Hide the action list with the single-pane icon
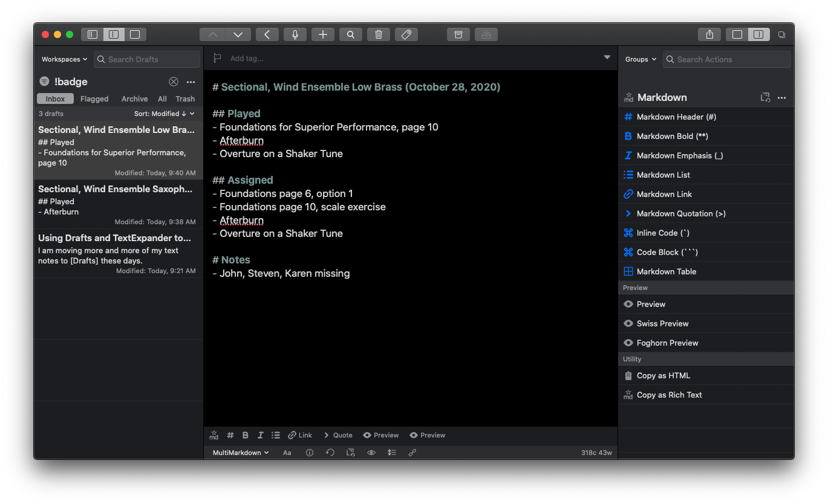 (x=737, y=34)
